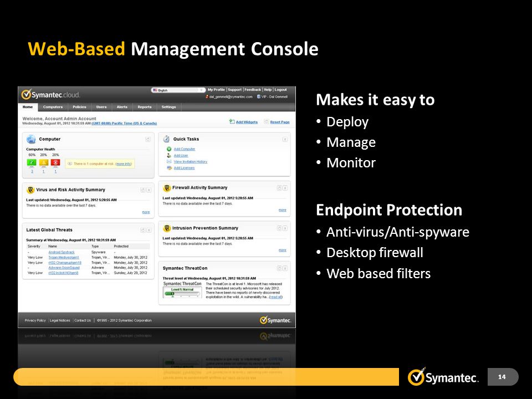Click the Feedback link in the header

coord(253,90)
